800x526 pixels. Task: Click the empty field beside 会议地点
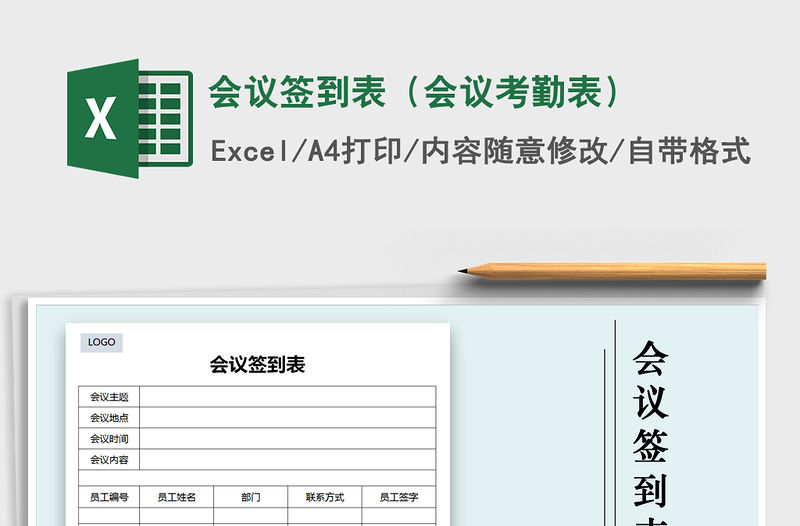(x=288, y=418)
